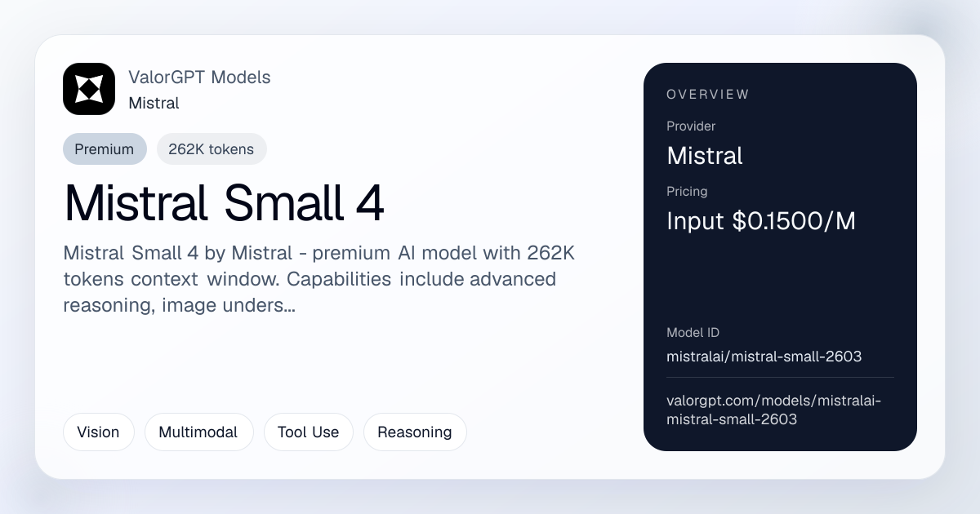Click the model description paragraph
The width and height of the screenshot is (980, 514).
click(319, 280)
